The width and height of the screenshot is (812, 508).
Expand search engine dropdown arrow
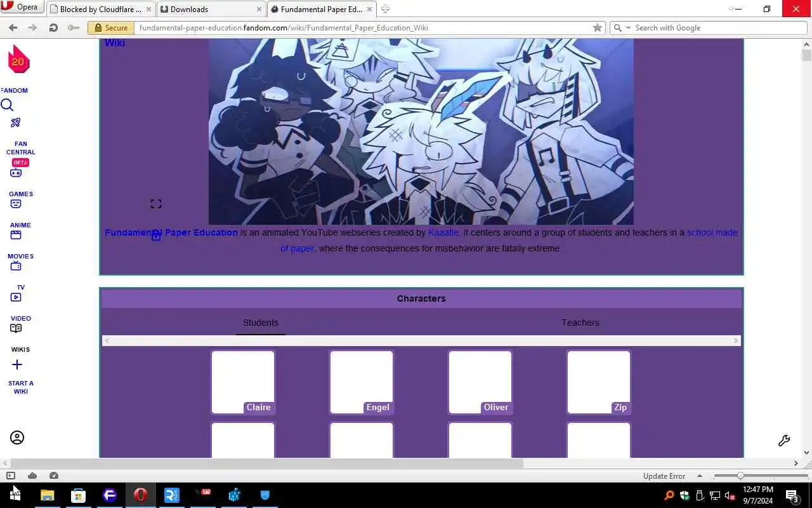pyautogui.click(x=629, y=28)
